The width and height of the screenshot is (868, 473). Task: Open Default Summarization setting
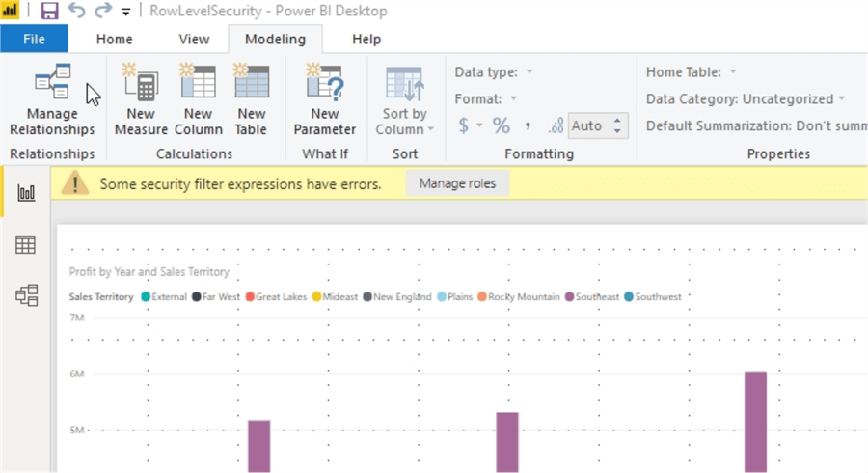tap(756, 125)
